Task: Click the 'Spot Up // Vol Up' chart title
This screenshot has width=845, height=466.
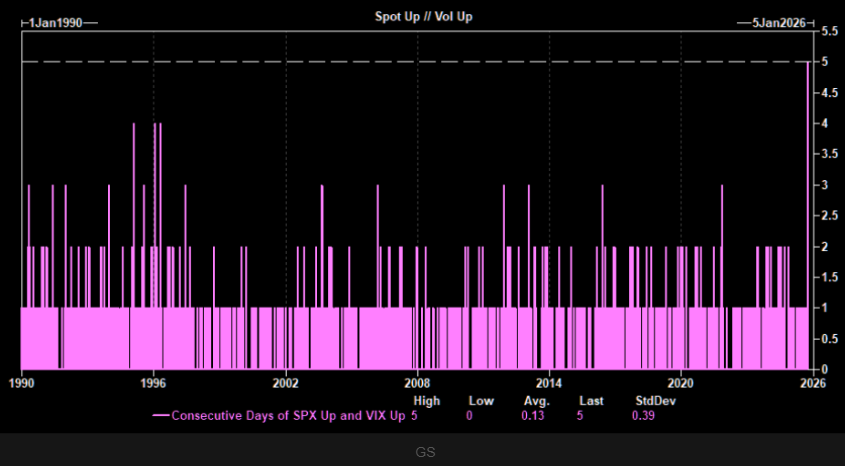Action: coord(419,19)
